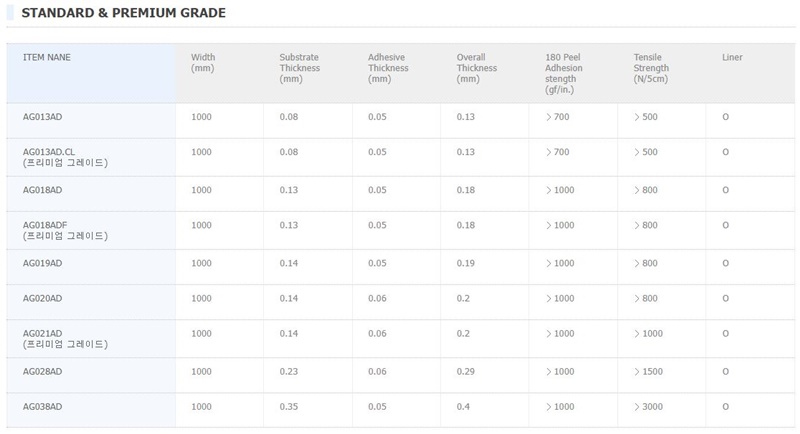Select the AG020AD item name
This screenshot has width=800, height=434.
[43, 299]
